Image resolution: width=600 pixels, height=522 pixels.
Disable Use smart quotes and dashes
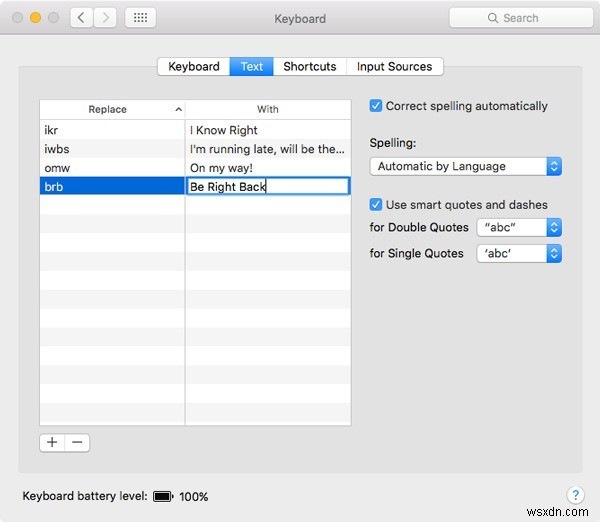376,204
